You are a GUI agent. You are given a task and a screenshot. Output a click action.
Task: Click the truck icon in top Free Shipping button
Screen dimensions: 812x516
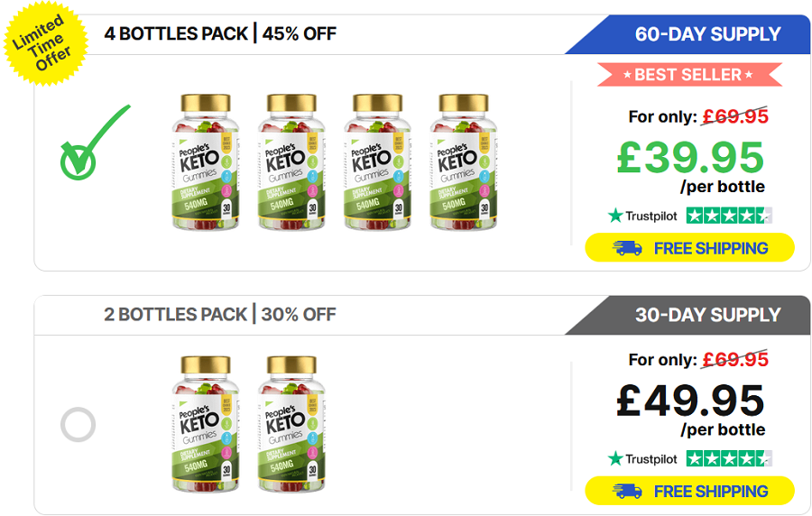pyautogui.click(x=627, y=248)
